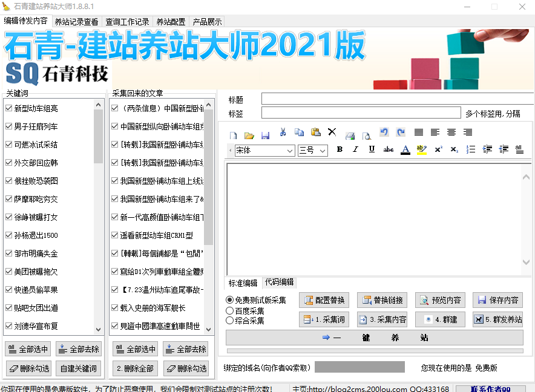Toggle the 我国新型卧铺动车组上线 article checkbox
This screenshot has width=535, height=392.
[x=115, y=180]
